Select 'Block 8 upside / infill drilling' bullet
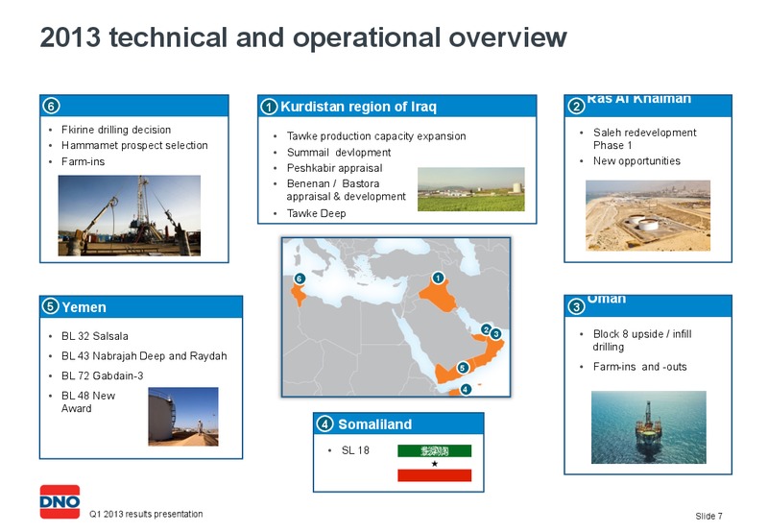 tap(642, 341)
